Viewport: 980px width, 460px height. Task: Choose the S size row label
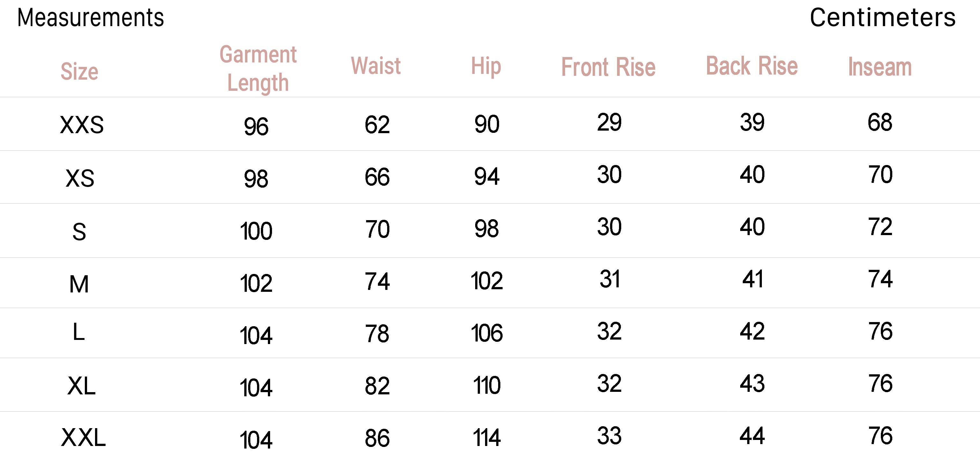pos(79,232)
